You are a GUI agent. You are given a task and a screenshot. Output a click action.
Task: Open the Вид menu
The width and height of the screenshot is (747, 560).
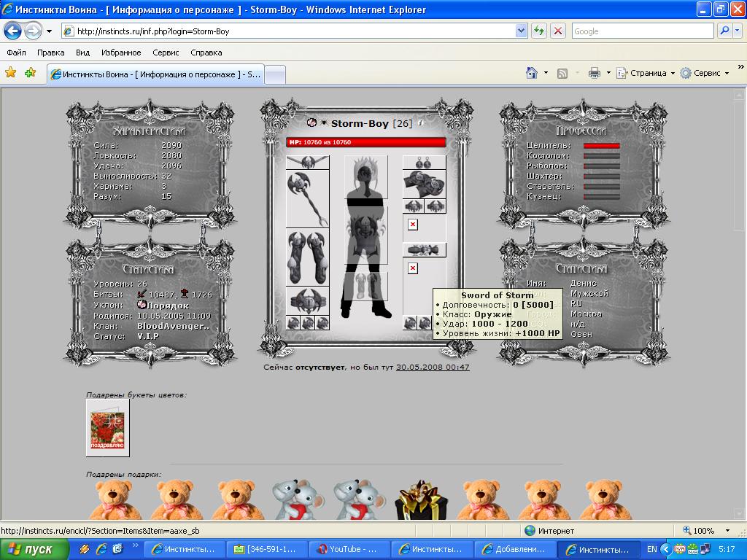click(x=83, y=52)
